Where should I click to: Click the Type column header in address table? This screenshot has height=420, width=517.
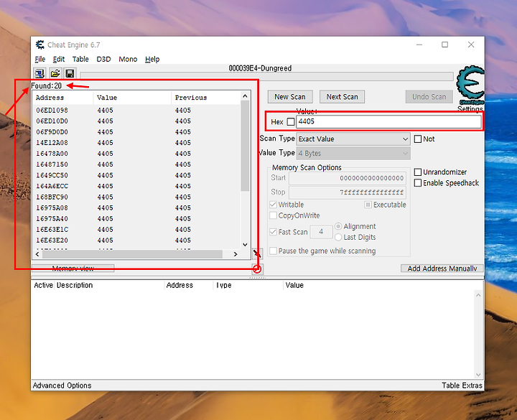(x=248, y=285)
